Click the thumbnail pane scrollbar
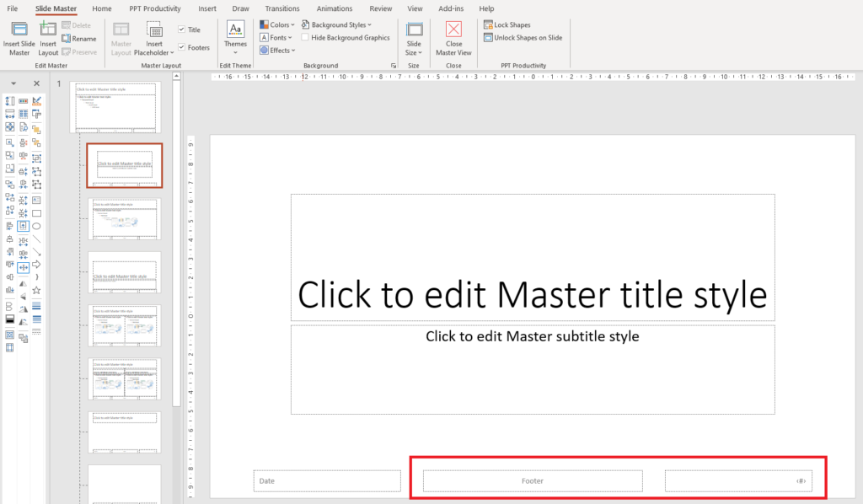The image size is (863, 504). pos(177,245)
